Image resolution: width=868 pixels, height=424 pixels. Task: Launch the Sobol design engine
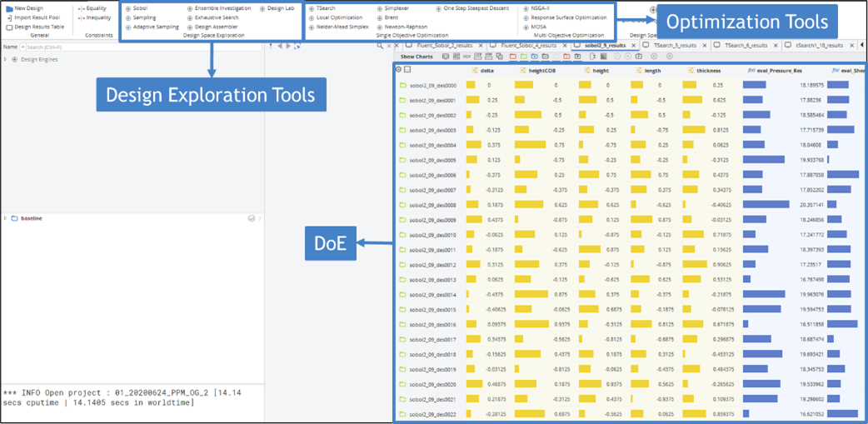[x=136, y=9]
